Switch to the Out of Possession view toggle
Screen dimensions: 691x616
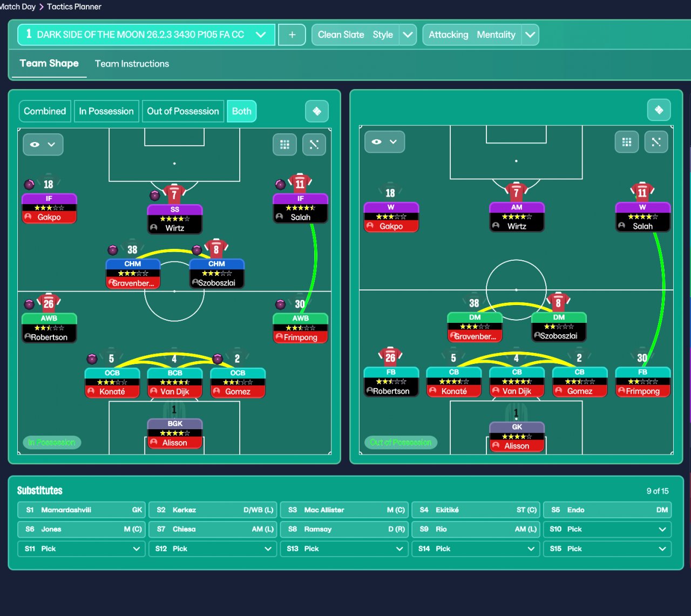pyautogui.click(x=183, y=111)
